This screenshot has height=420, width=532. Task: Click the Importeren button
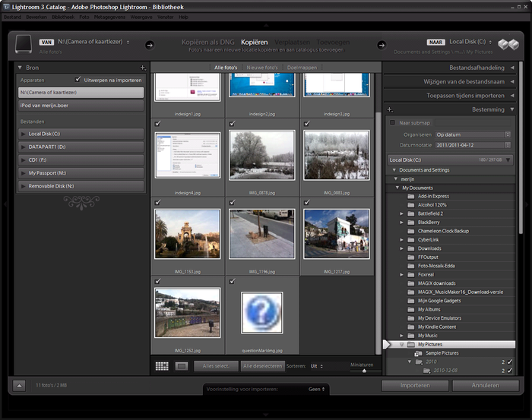click(x=415, y=385)
